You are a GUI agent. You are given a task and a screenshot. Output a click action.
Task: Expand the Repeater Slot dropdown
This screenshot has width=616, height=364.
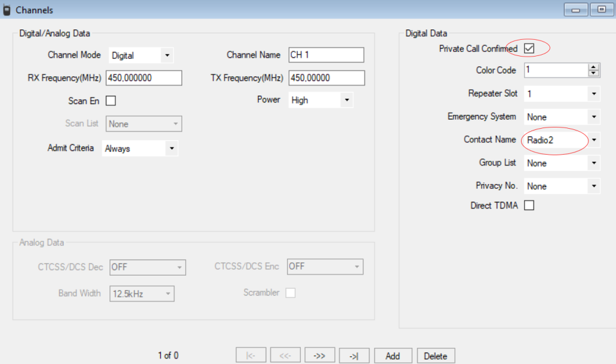coord(594,94)
